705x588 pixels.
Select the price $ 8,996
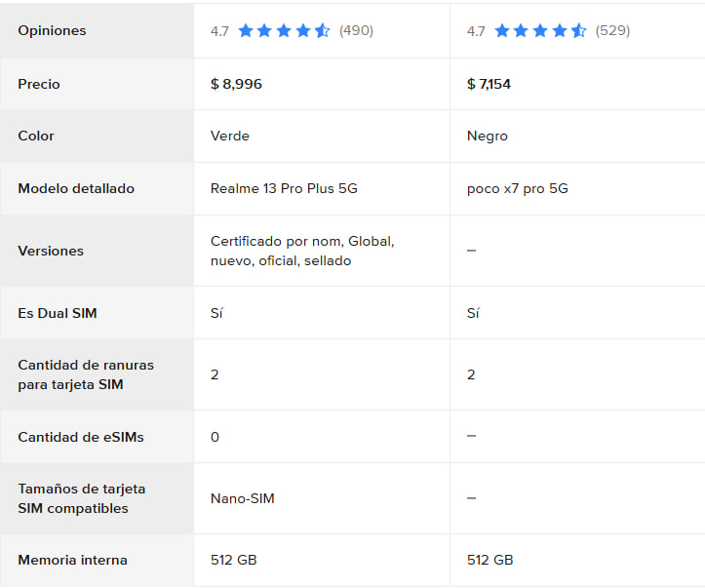(236, 84)
